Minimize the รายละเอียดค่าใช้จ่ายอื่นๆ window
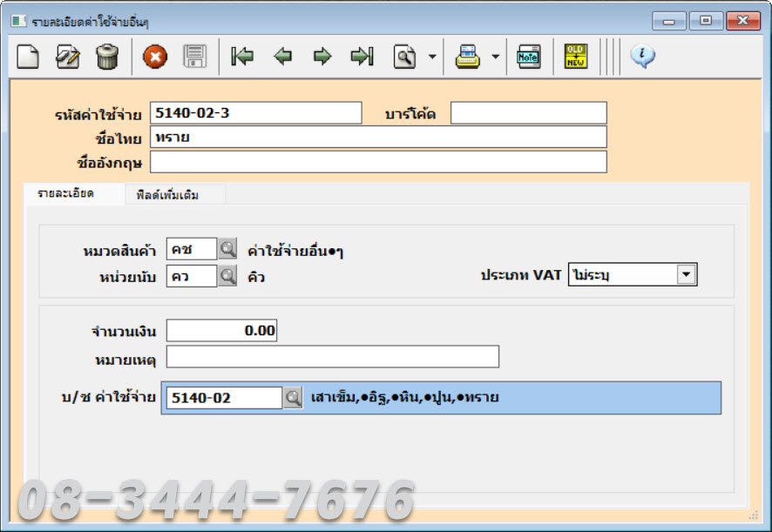 pyautogui.click(x=668, y=21)
